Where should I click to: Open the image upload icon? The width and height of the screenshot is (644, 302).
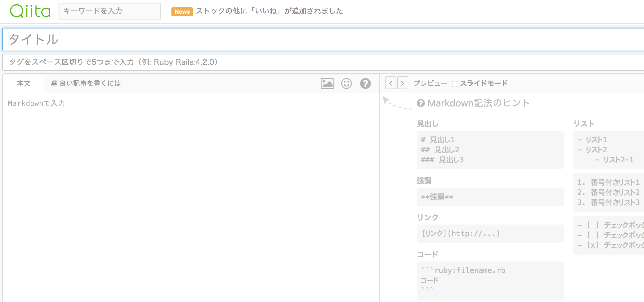coord(327,84)
